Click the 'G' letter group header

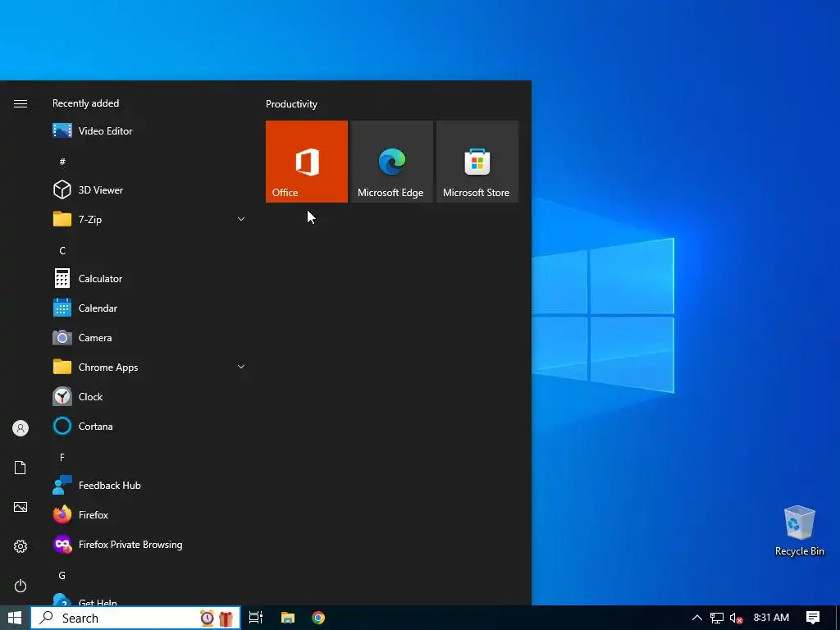point(62,575)
